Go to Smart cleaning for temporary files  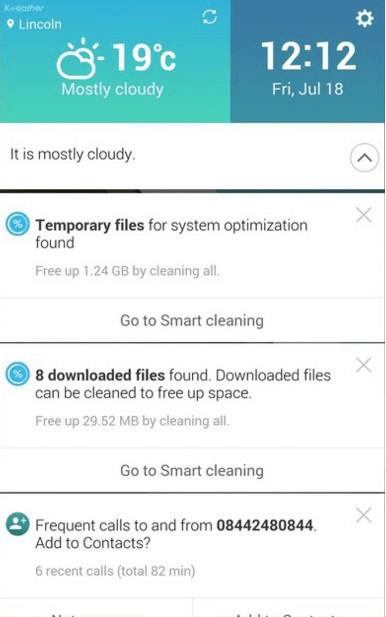pos(192,320)
